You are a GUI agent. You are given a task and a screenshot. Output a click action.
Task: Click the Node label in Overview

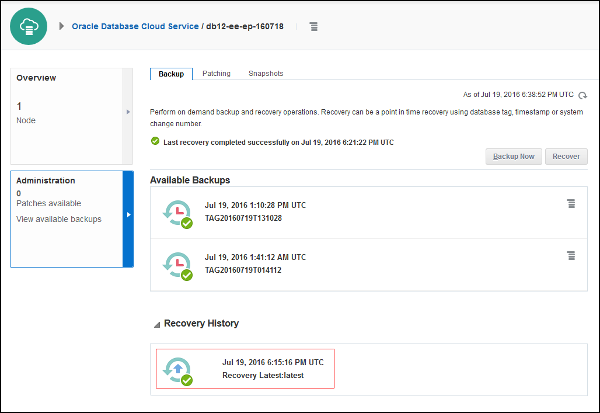(26, 120)
